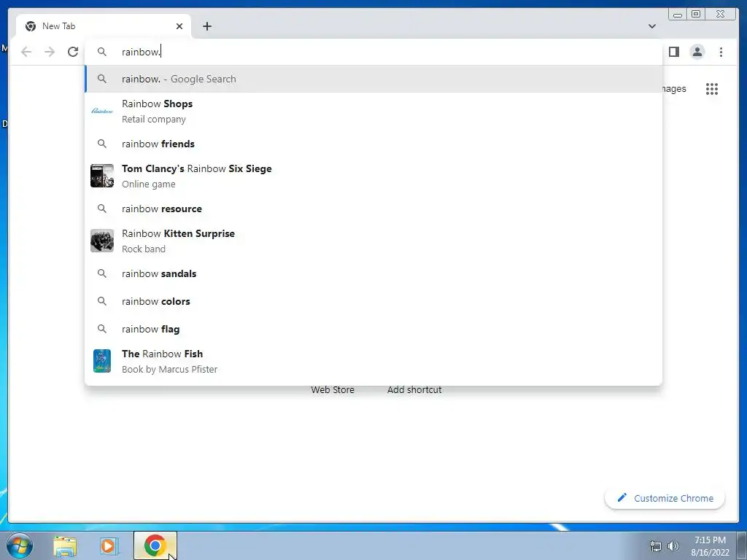This screenshot has width=747, height=560.
Task: Select the New Tab tab
Action: (x=104, y=26)
